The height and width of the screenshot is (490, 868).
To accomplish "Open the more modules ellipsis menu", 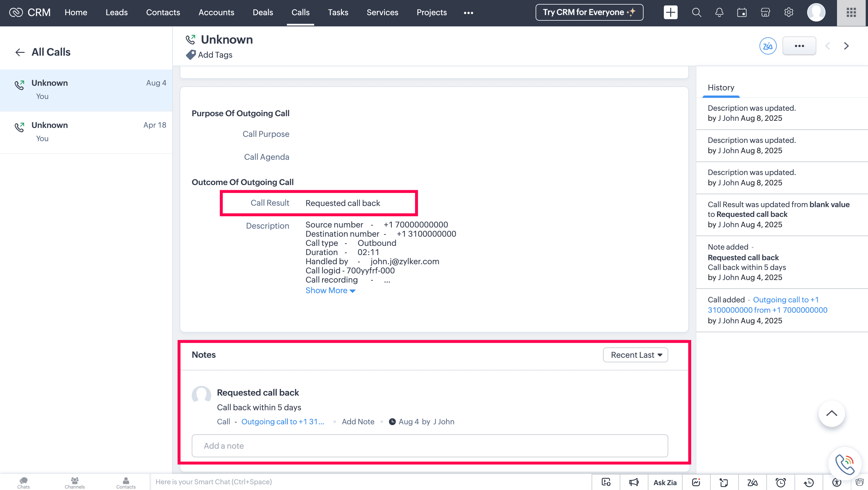I will (468, 13).
